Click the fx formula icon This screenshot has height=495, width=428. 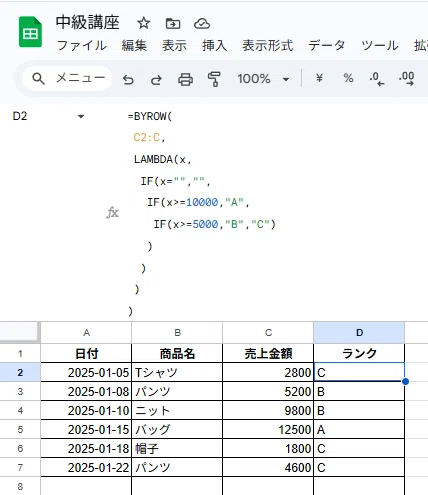tap(113, 212)
